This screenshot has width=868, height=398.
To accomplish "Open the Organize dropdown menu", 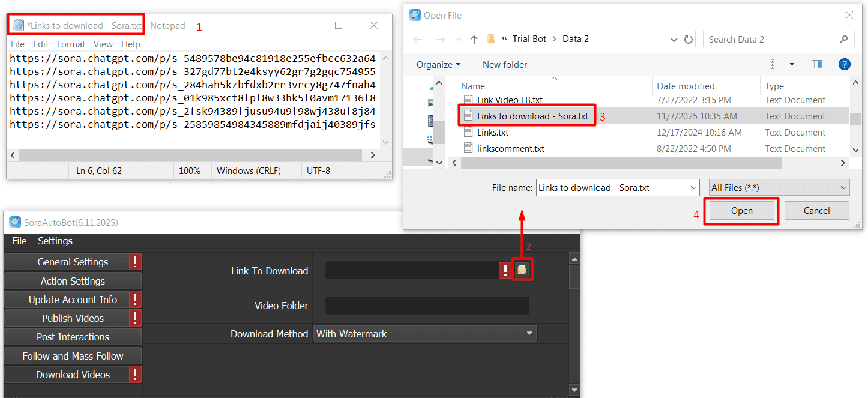I will click(438, 65).
